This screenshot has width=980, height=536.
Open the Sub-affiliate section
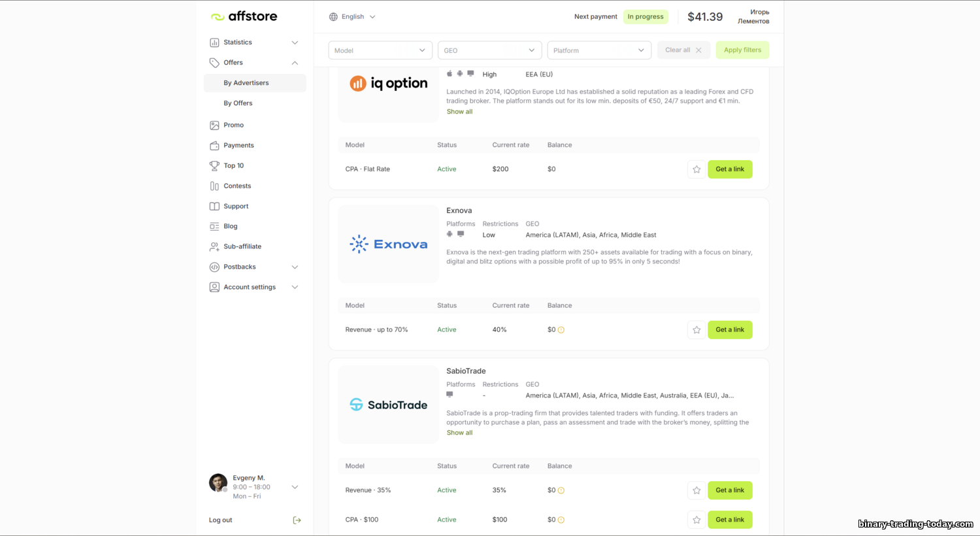point(242,246)
